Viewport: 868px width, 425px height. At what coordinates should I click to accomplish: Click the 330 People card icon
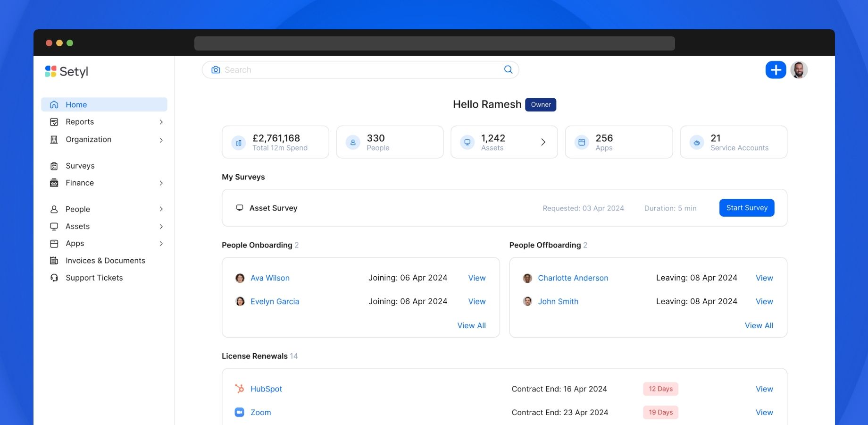point(353,142)
